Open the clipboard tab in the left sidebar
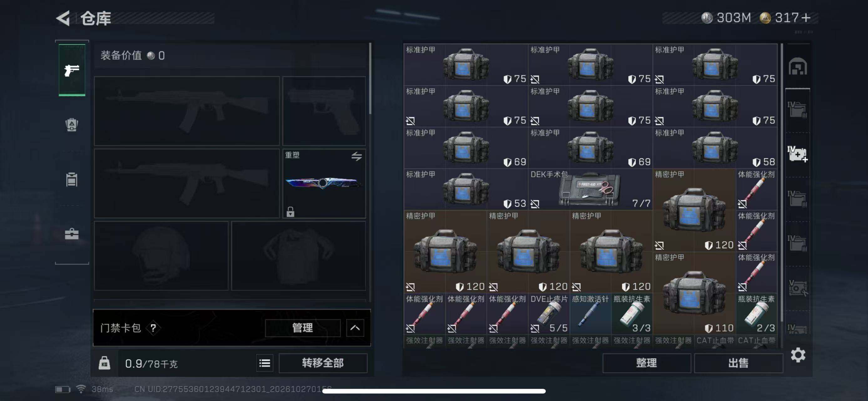The height and width of the screenshot is (401, 868). click(72, 179)
